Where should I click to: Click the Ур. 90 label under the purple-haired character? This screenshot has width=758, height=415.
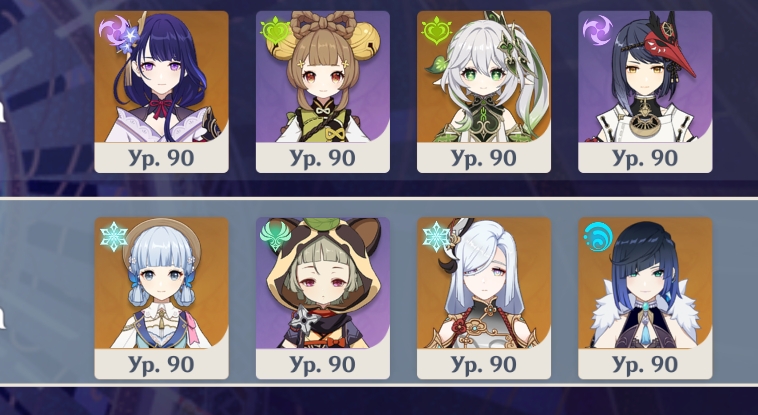[x=161, y=158]
